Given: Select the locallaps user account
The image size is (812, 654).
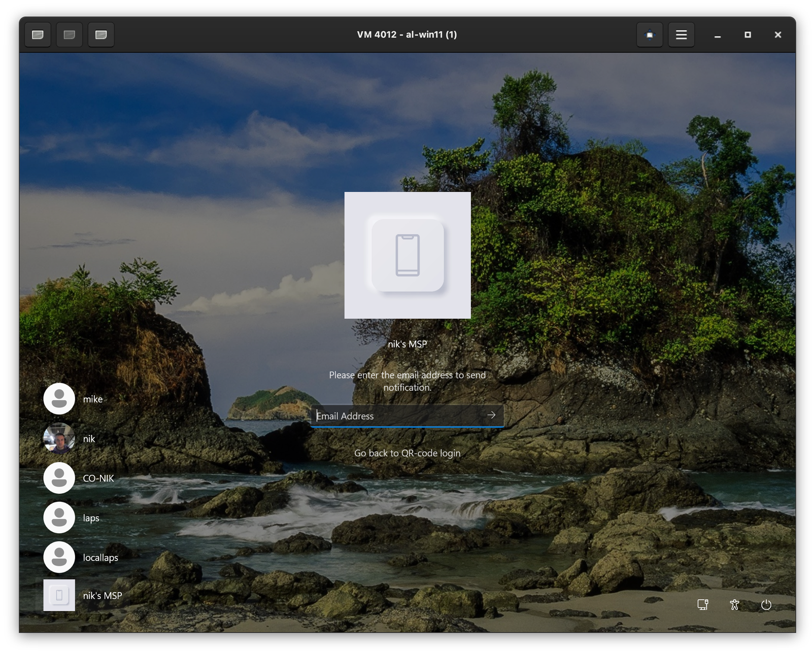Looking at the screenshot, I should point(59,557).
